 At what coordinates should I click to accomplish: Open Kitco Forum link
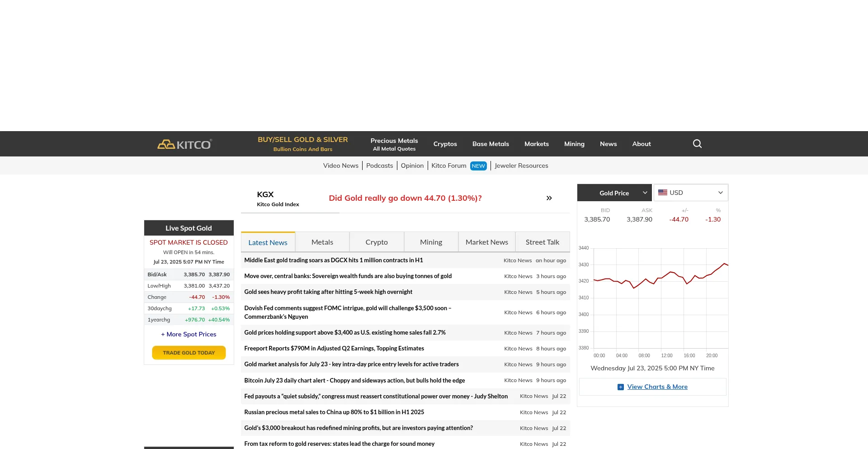coord(449,165)
